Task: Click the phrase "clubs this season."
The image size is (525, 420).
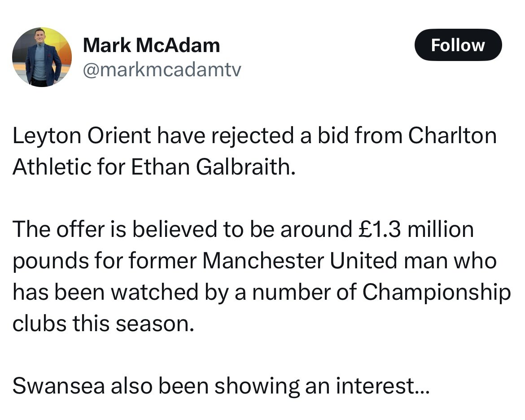Action: [x=104, y=323]
